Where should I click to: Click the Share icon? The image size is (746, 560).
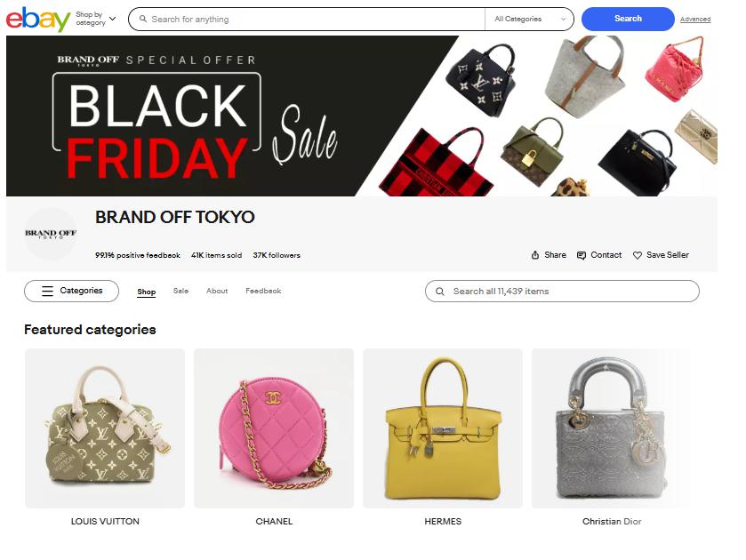(x=535, y=255)
